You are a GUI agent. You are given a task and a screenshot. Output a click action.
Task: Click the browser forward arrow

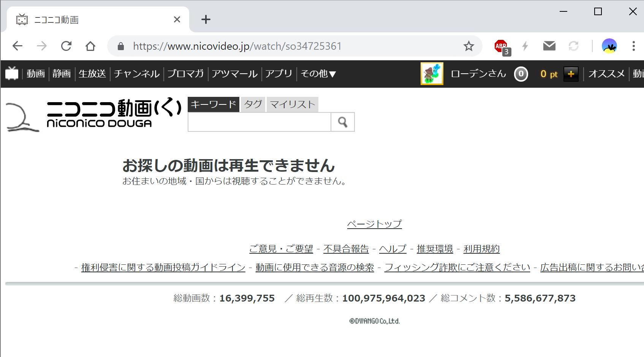(42, 46)
